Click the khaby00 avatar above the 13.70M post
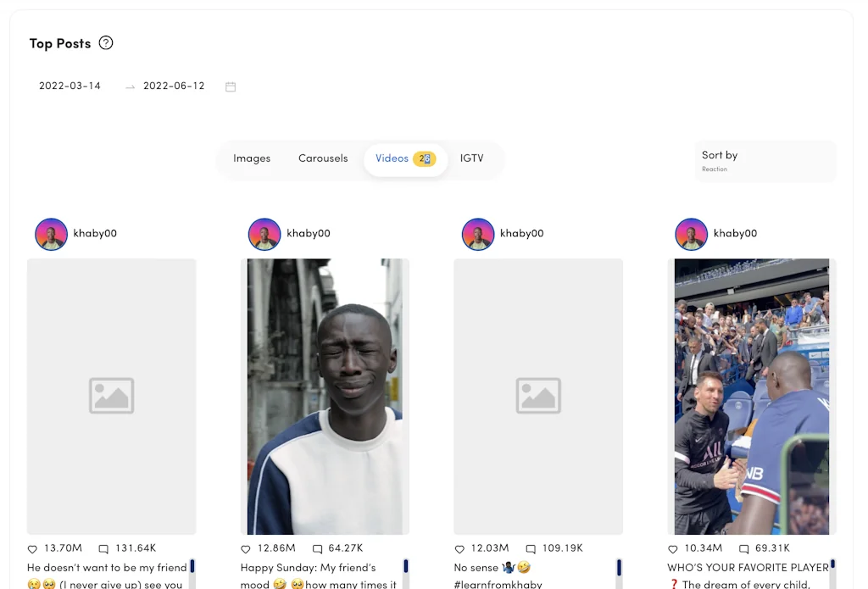Image resolution: width=868 pixels, height=589 pixels. pyautogui.click(x=52, y=234)
